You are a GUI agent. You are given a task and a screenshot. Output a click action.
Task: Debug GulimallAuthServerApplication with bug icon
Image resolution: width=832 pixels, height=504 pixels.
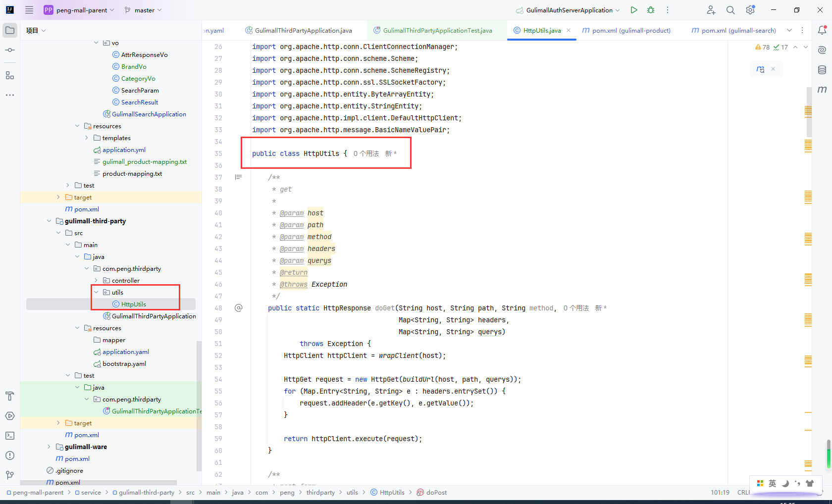(651, 10)
